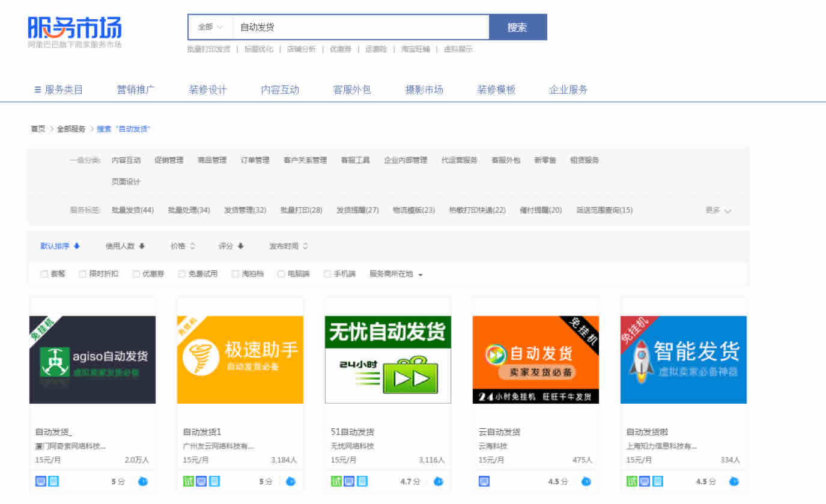826x504 pixels.
Task: Switch to the 营销推广 navigation tab
Action: point(136,89)
